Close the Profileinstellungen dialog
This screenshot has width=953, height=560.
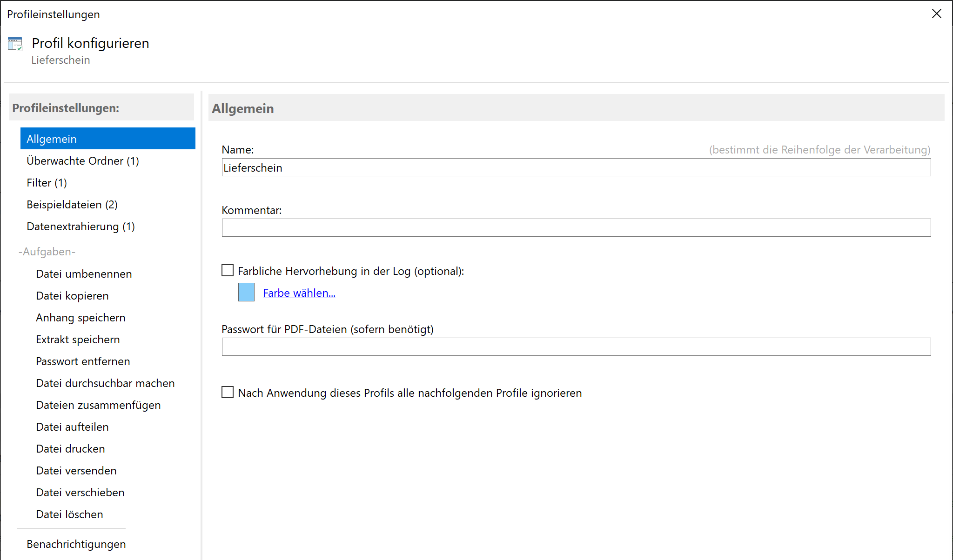click(x=937, y=14)
